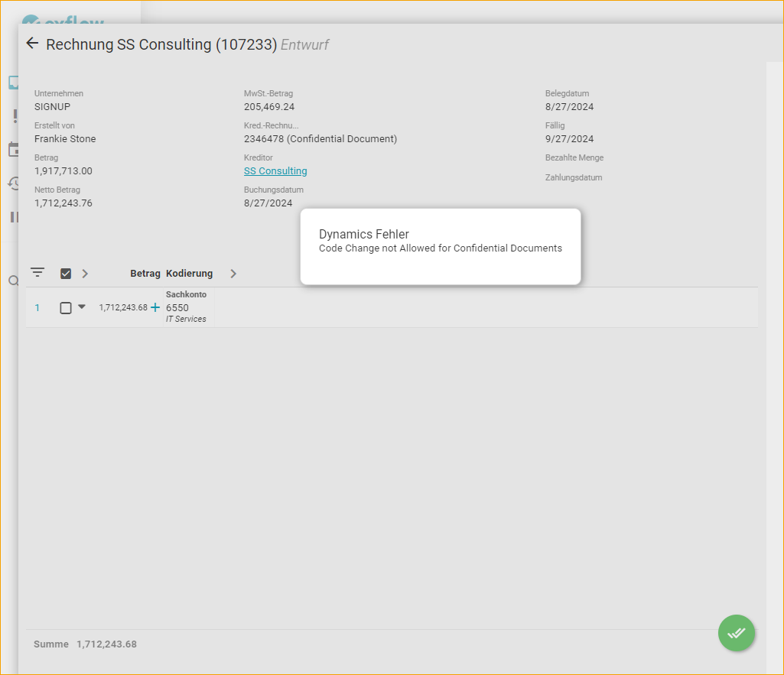
Task: Click the search magnifier in sidebar
Action: (x=13, y=281)
